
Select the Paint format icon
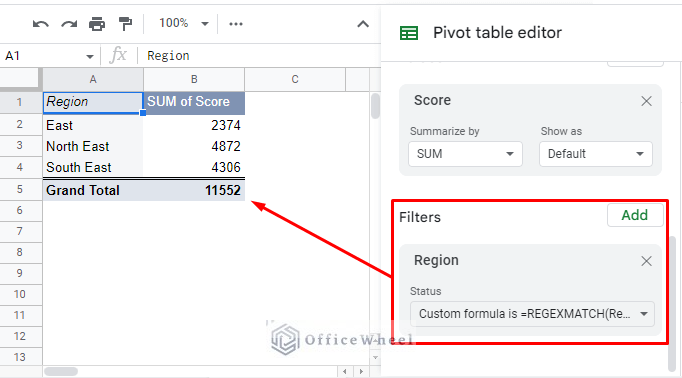click(125, 24)
